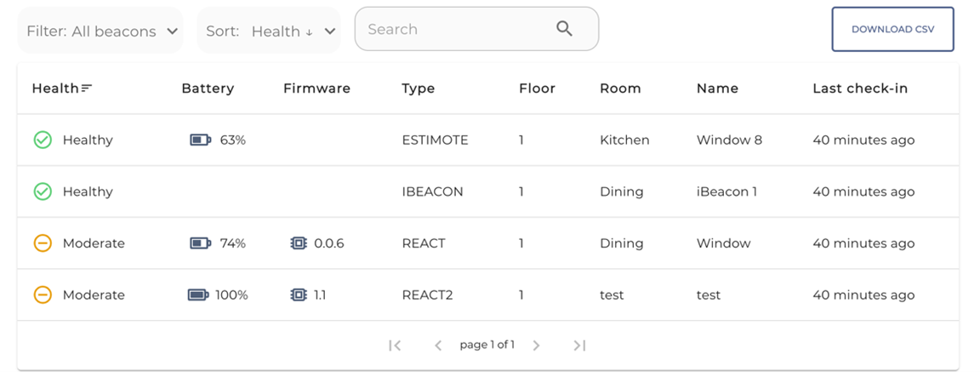The image size is (980, 372).
Task: Click the Last check-in column header
Action: coord(860,89)
